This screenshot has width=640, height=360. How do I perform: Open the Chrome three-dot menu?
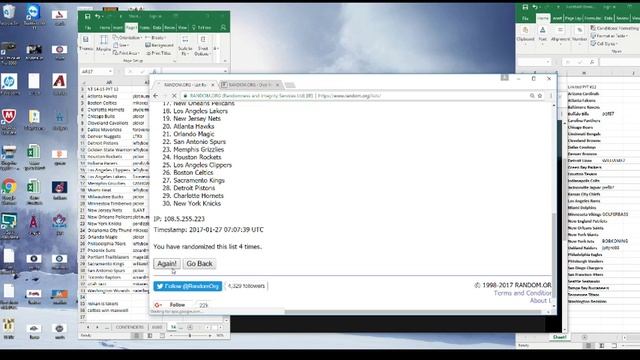(x=551, y=96)
